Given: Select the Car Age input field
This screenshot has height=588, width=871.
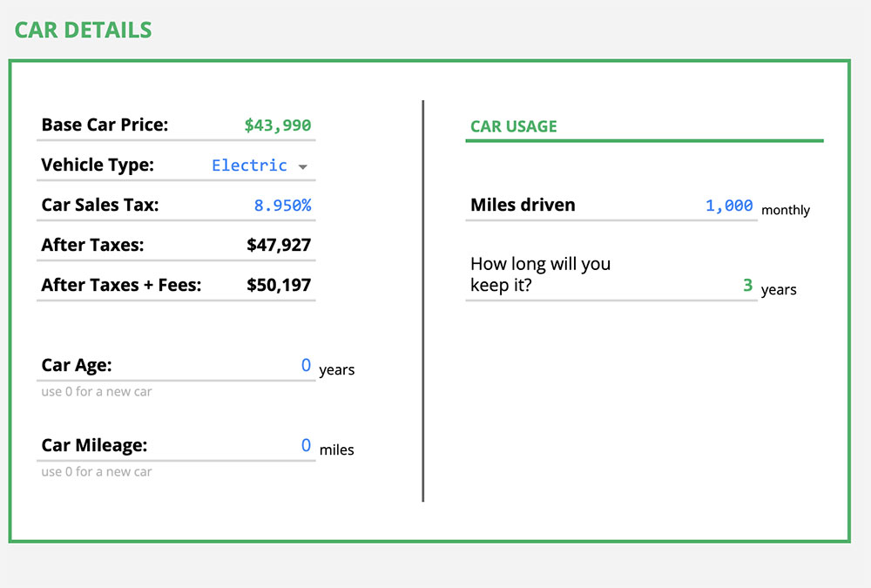Looking at the screenshot, I should pyautogui.click(x=304, y=365).
